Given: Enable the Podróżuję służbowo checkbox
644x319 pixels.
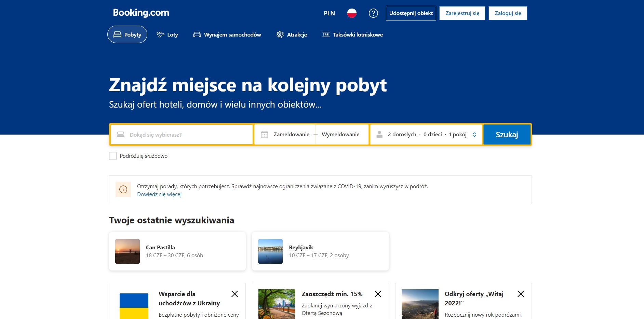Looking at the screenshot, I should coord(113,156).
